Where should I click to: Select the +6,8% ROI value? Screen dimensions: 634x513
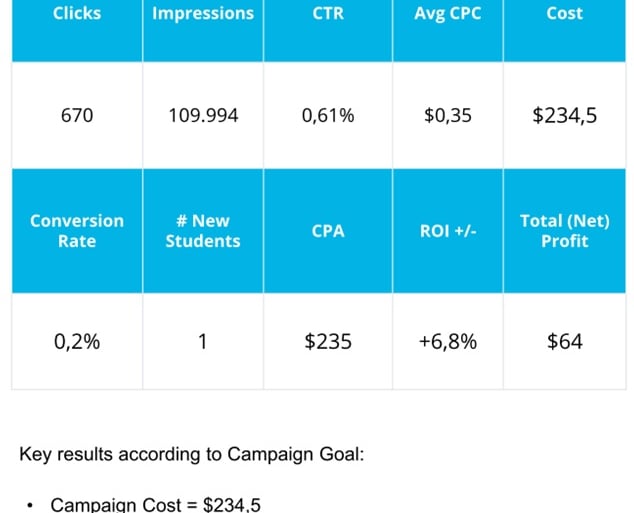pos(447,341)
